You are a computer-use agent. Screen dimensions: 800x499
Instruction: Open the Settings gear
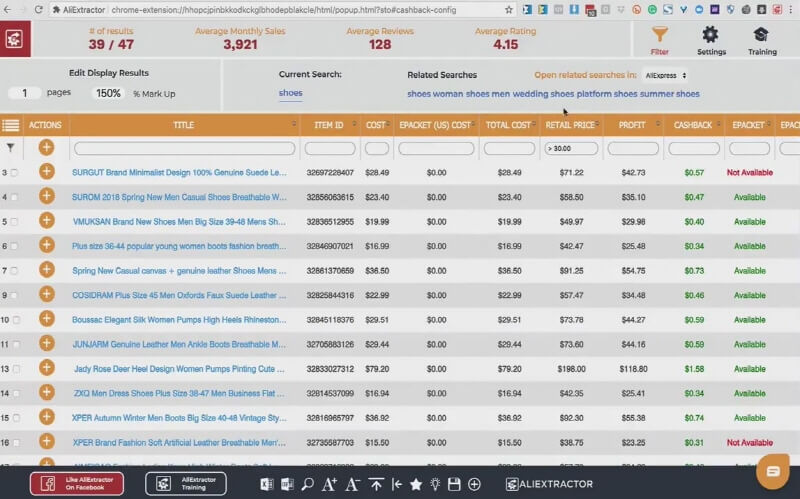pyautogui.click(x=710, y=35)
